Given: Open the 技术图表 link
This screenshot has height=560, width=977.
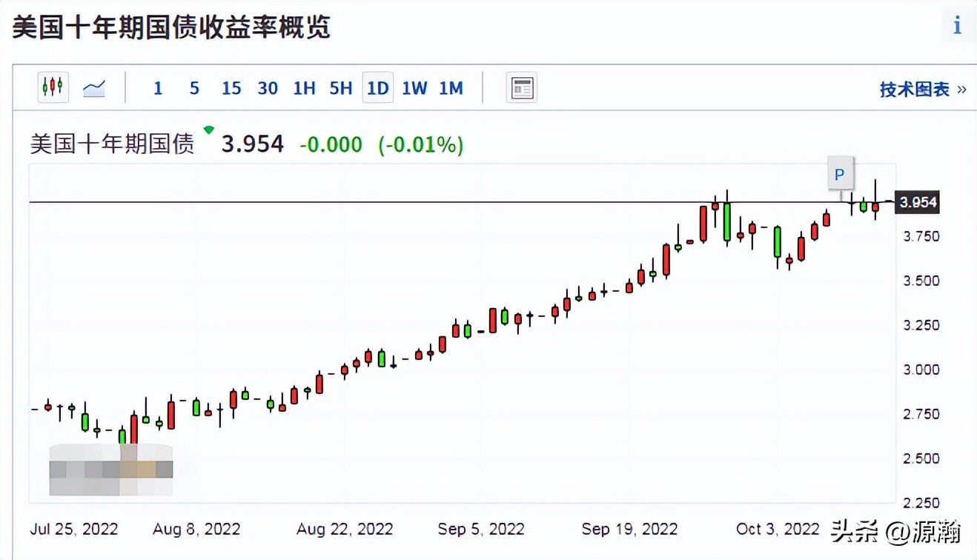Looking at the screenshot, I should click(923, 90).
